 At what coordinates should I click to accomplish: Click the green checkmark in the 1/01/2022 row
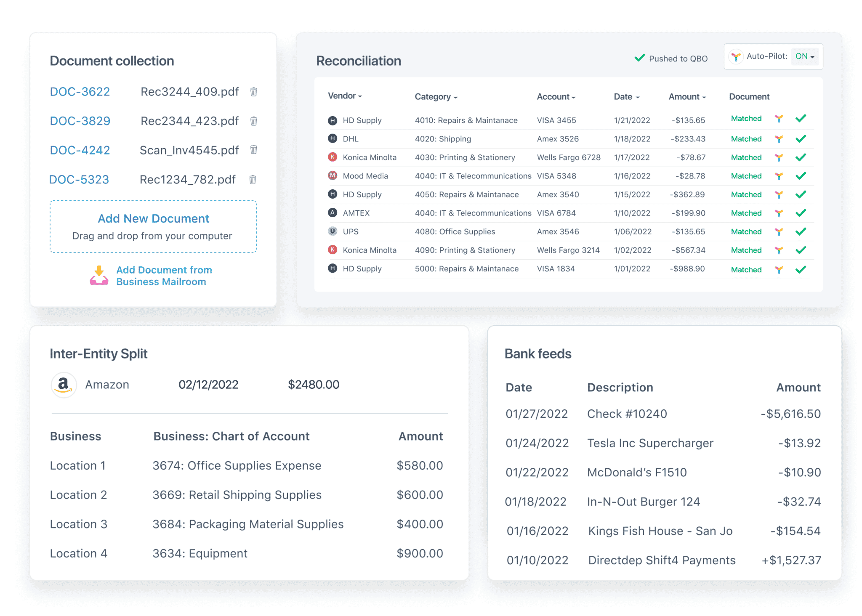[x=801, y=270]
